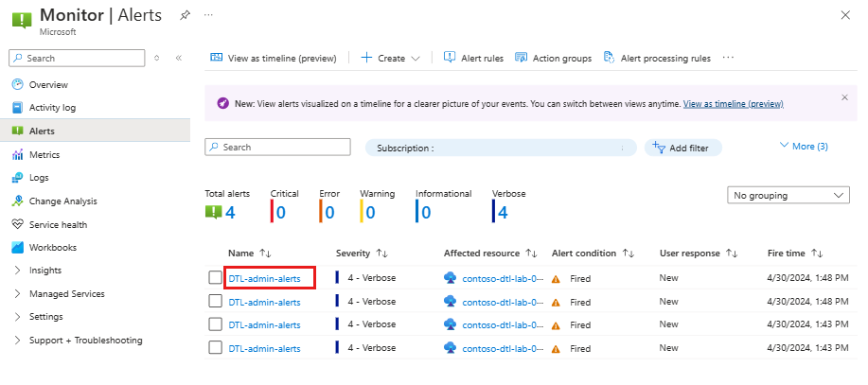The height and width of the screenshot is (385, 868).
Task: Open Action groups in the toolbar
Action: pyautogui.click(x=553, y=58)
